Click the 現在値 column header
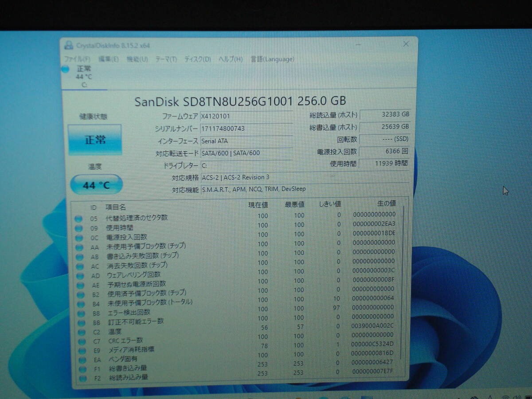Screen dimensions: 532x399 (258, 205)
